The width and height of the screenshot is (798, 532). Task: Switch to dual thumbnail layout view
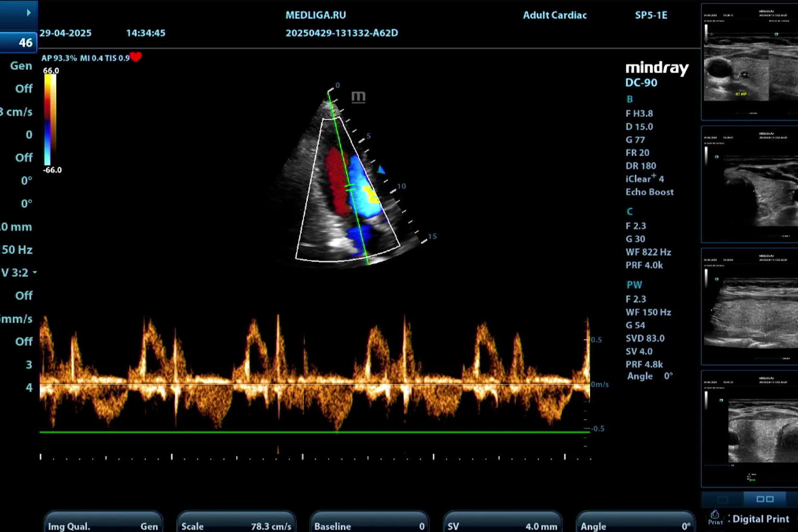pyautogui.click(x=765, y=499)
